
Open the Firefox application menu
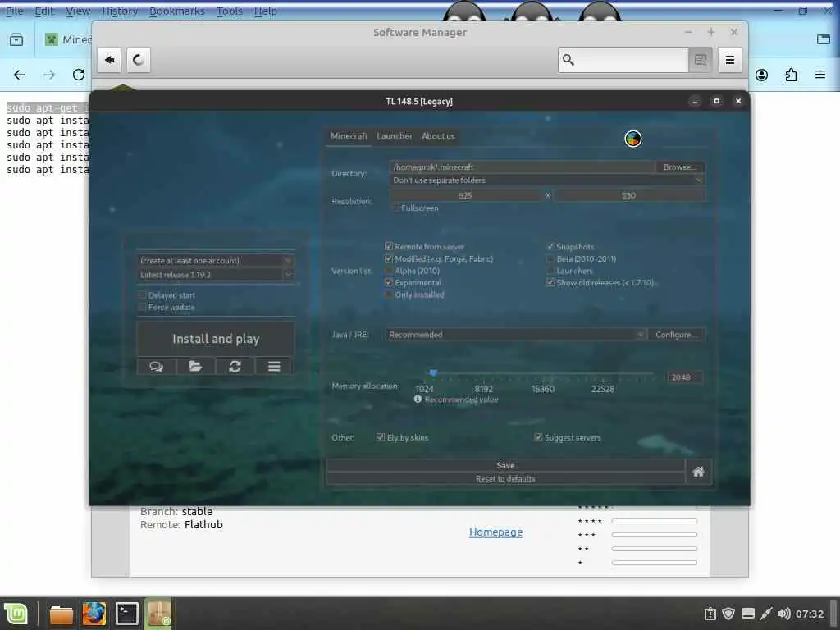820,75
